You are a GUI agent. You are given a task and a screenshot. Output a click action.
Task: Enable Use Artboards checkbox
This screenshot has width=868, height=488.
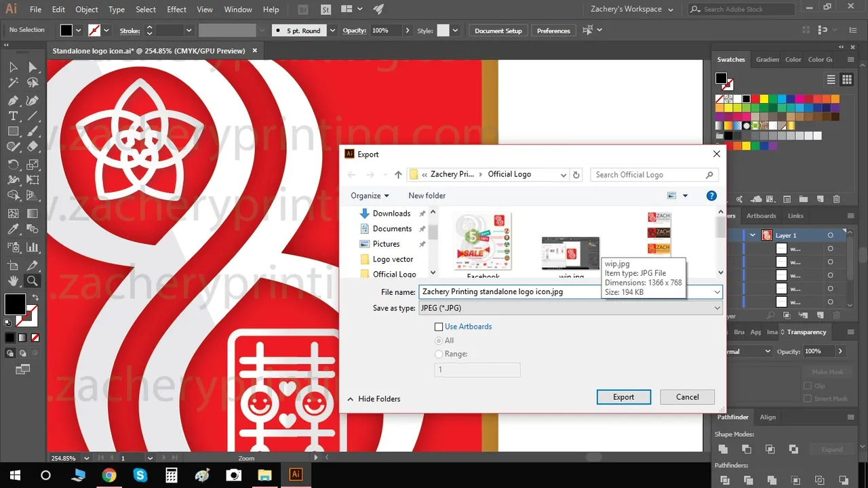click(439, 327)
